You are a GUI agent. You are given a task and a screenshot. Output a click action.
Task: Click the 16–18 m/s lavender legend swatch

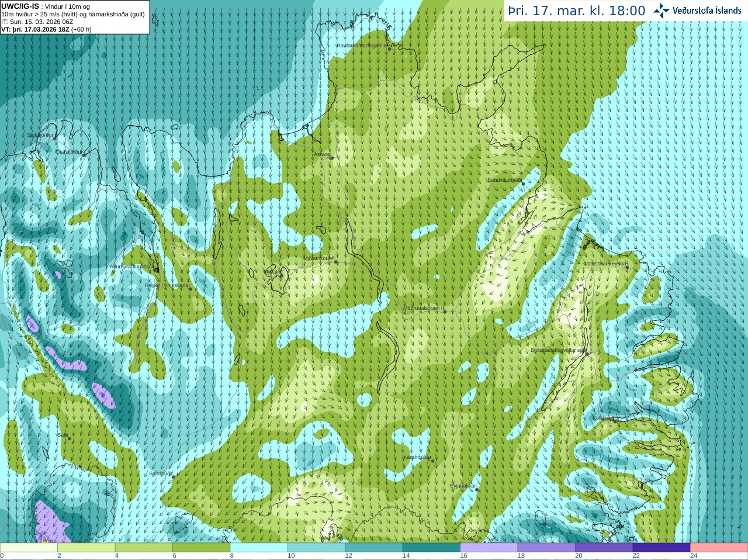[489, 548]
